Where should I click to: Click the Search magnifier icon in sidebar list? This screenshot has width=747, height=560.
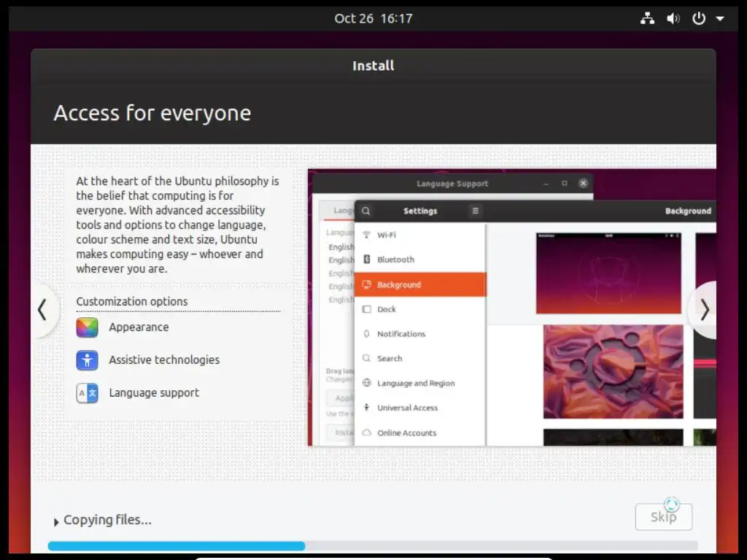coord(366,359)
